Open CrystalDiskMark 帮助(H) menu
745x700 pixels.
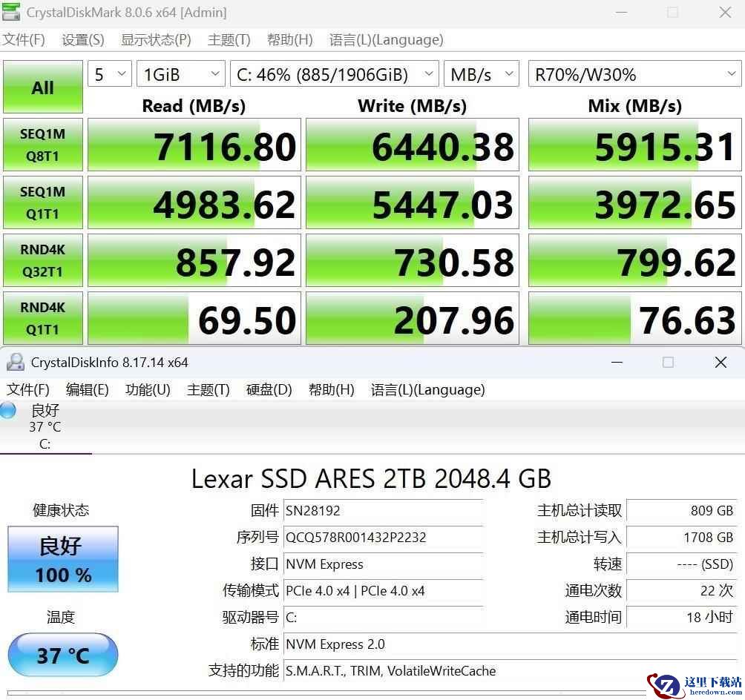[x=289, y=40]
